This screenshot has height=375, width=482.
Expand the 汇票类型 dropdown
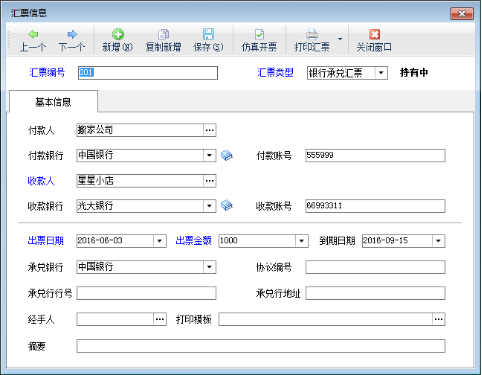(381, 73)
